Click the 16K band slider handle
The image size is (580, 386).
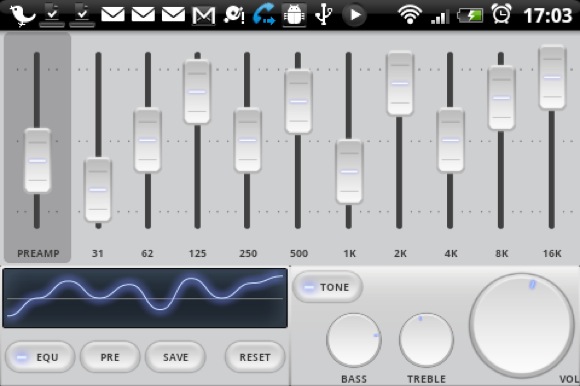552,77
